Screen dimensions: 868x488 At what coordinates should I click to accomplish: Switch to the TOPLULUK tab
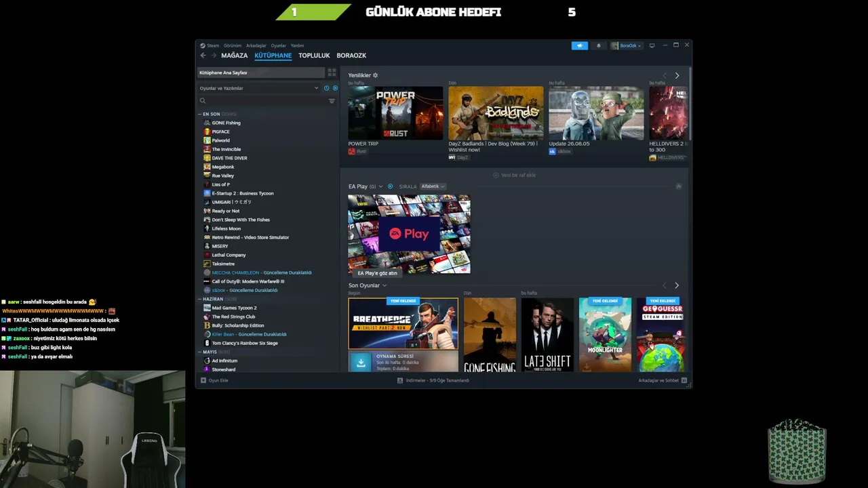pyautogui.click(x=314, y=56)
